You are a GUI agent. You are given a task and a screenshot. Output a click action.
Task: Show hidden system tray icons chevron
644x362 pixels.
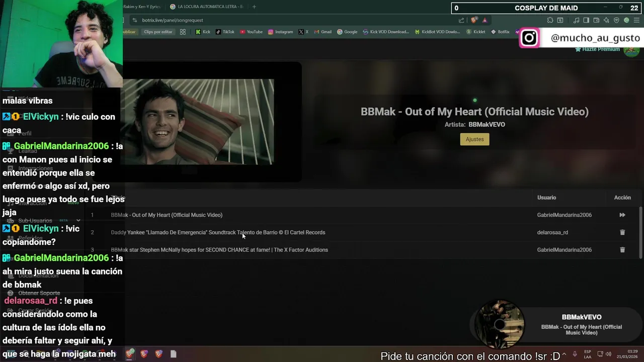click(x=563, y=354)
